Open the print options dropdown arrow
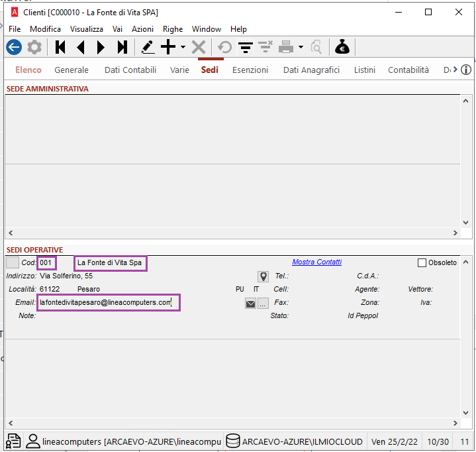476x452 pixels. [x=301, y=48]
